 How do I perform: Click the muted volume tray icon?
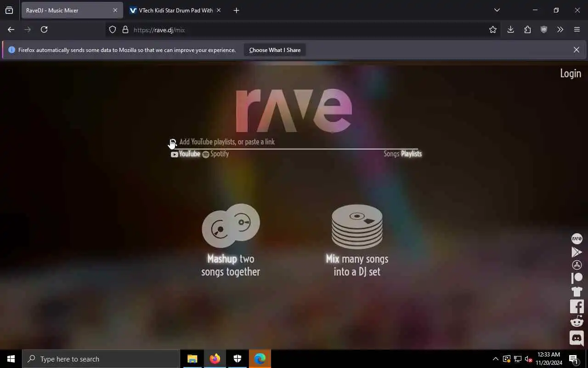click(x=529, y=359)
